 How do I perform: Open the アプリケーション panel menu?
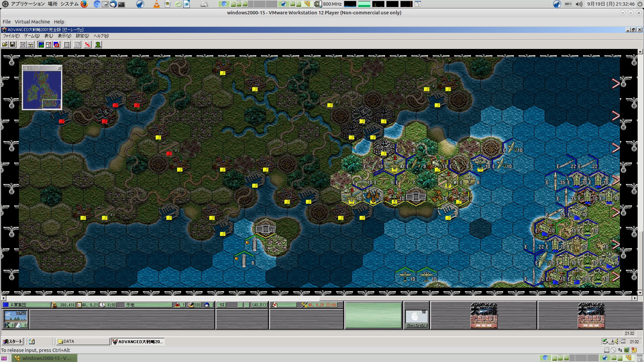click(x=28, y=4)
